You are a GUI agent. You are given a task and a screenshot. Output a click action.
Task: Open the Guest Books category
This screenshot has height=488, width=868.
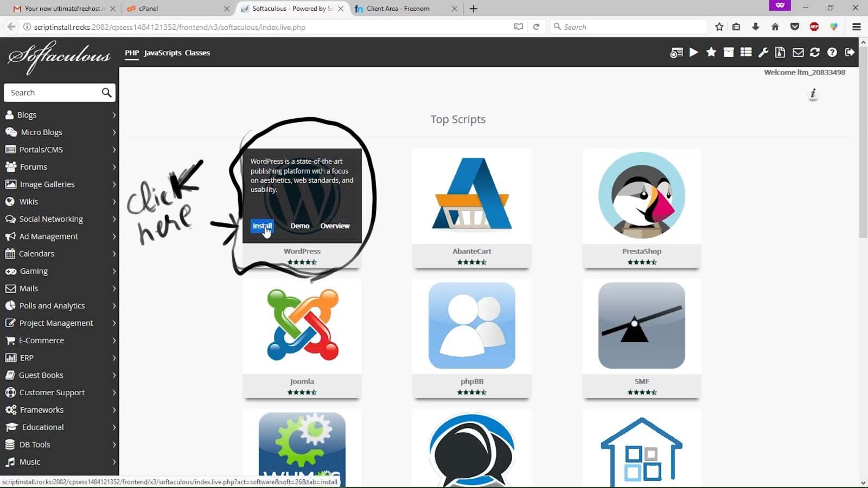pyautogui.click(x=60, y=375)
